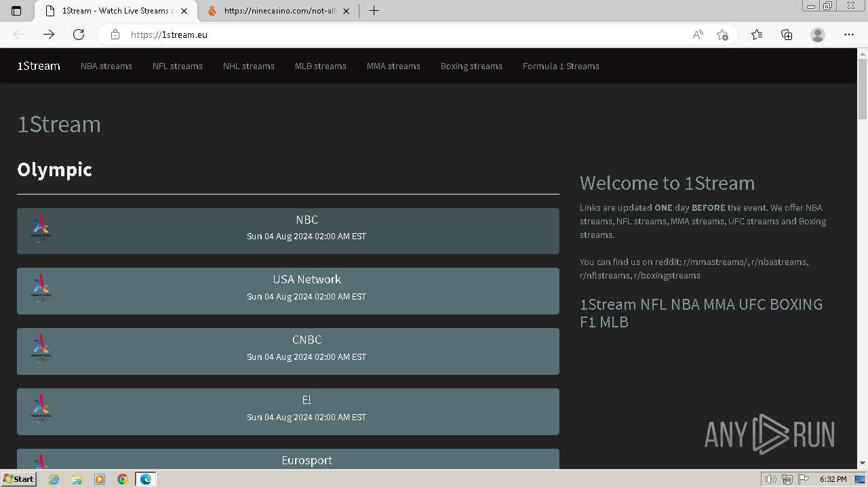The image size is (868, 488).
Task: Open Action Center flag tray icon
Action: tap(804, 479)
